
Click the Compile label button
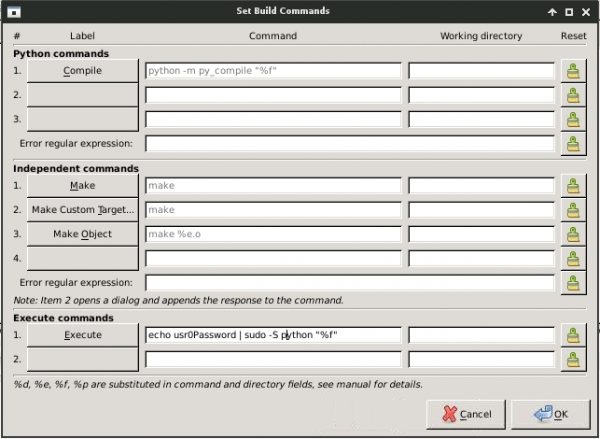click(82, 72)
